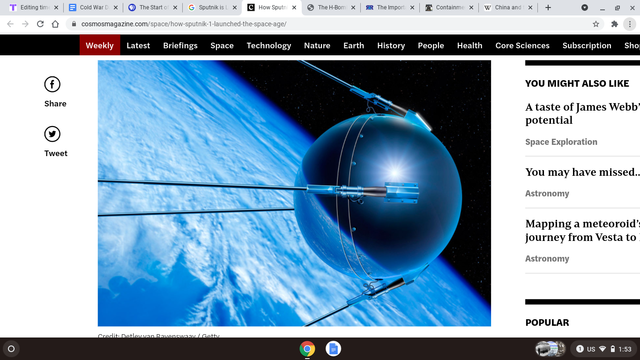The image size is (640, 360).
Task: Close the Editing tab
Action: coord(56,7)
